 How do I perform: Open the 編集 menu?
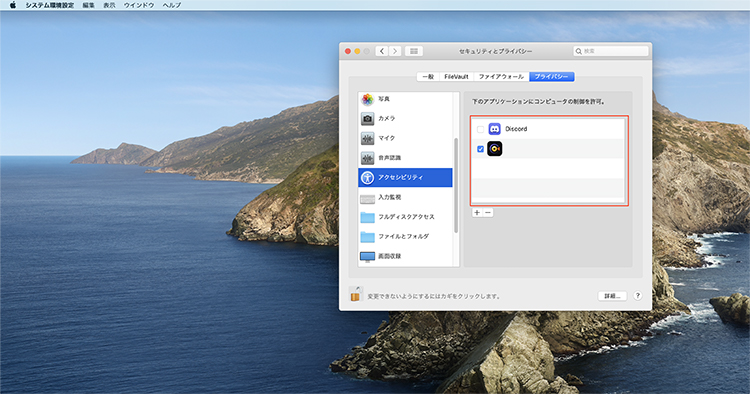click(88, 5)
